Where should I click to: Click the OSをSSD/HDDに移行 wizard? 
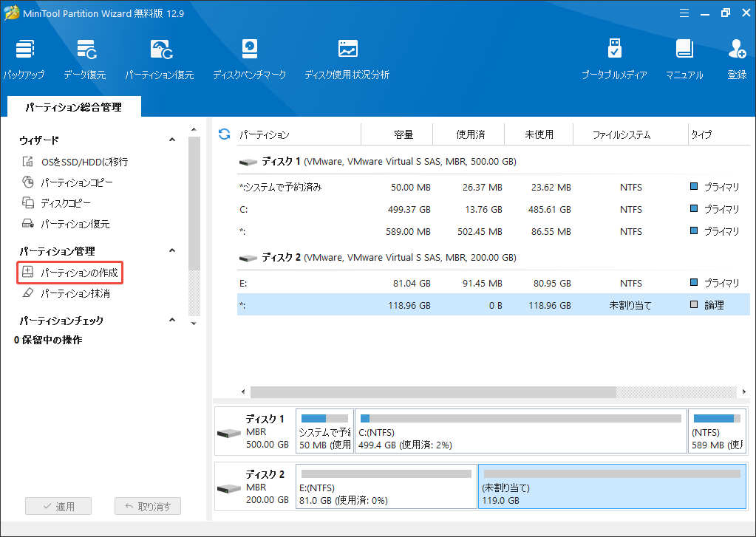tap(75, 162)
